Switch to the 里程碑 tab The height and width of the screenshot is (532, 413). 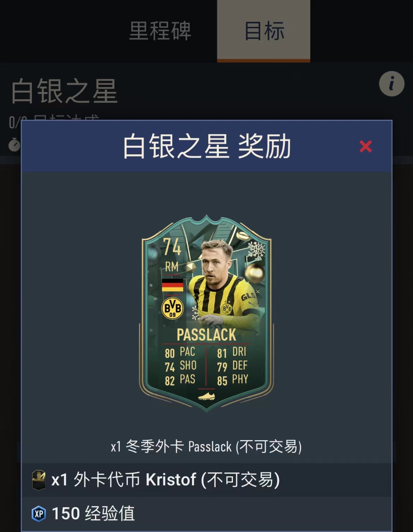[160, 31]
